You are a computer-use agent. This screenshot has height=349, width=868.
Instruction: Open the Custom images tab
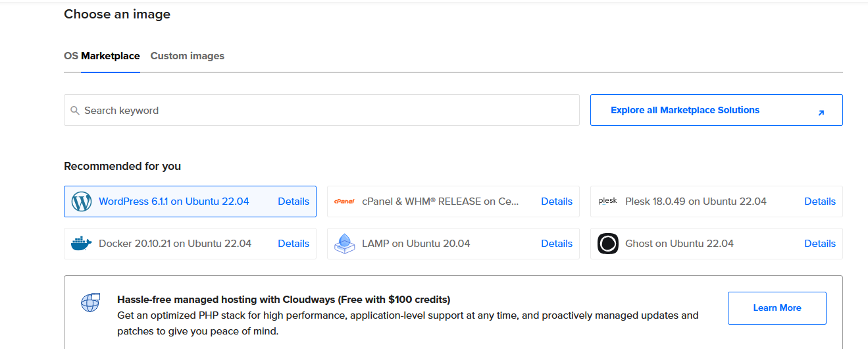tap(188, 56)
